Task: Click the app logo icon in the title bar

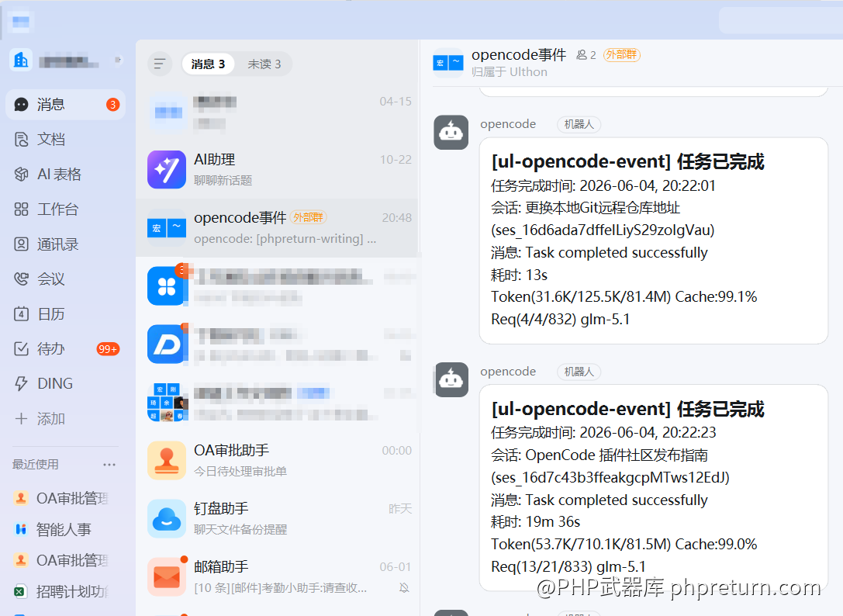Action: click(x=21, y=22)
